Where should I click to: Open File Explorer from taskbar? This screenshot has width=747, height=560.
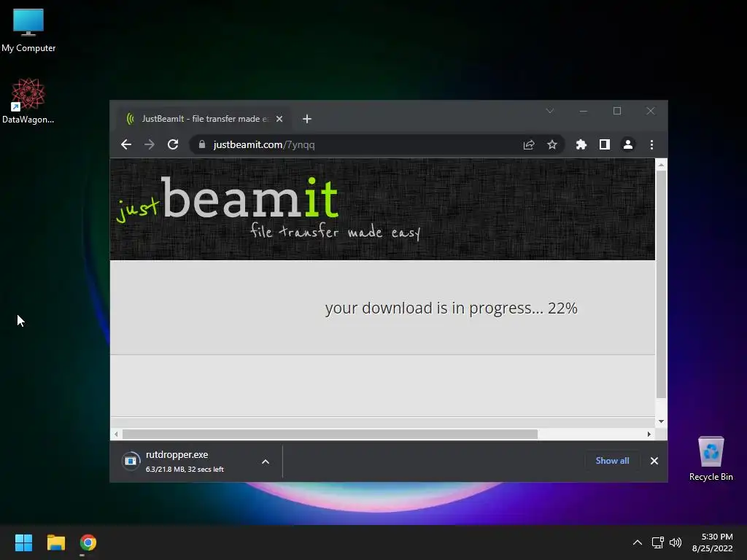coord(55,542)
